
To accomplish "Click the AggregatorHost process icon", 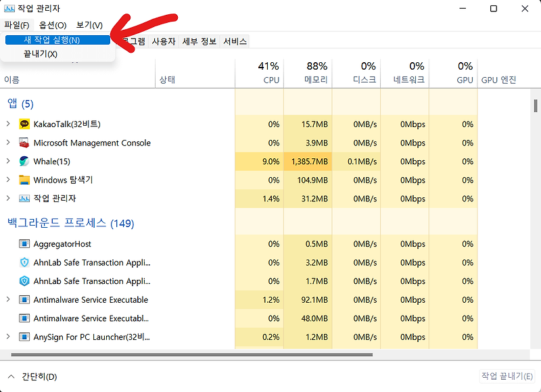I will (x=24, y=244).
